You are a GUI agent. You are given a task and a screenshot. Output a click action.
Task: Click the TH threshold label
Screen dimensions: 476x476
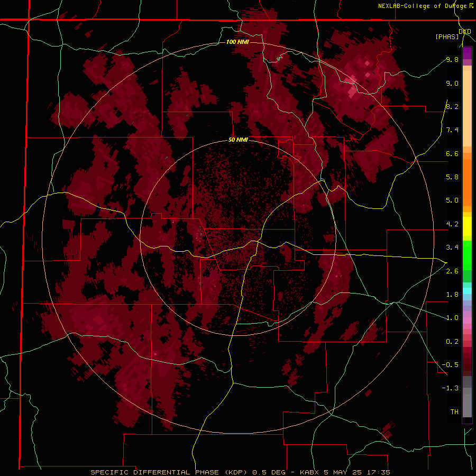click(454, 412)
